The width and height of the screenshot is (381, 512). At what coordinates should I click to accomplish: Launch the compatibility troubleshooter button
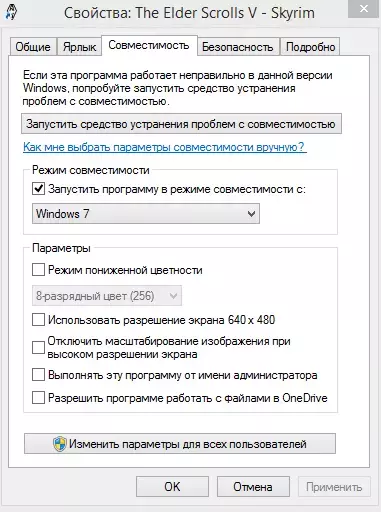tap(181, 124)
